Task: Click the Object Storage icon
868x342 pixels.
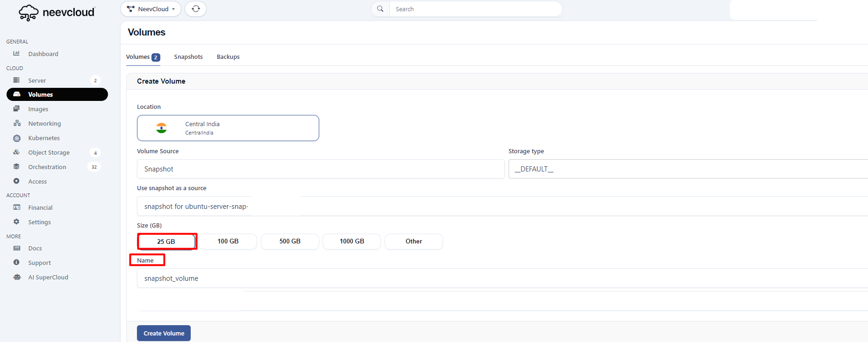Action: (x=16, y=152)
